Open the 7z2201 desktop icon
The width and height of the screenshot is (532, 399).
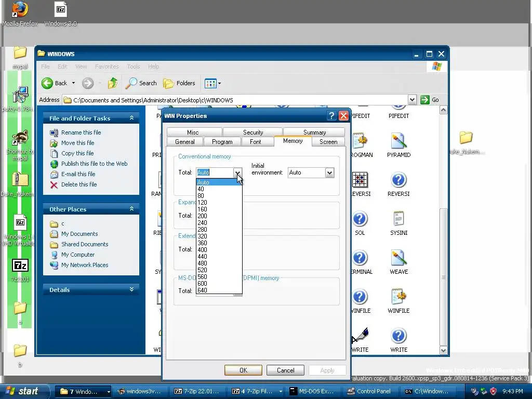click(20, 270)
